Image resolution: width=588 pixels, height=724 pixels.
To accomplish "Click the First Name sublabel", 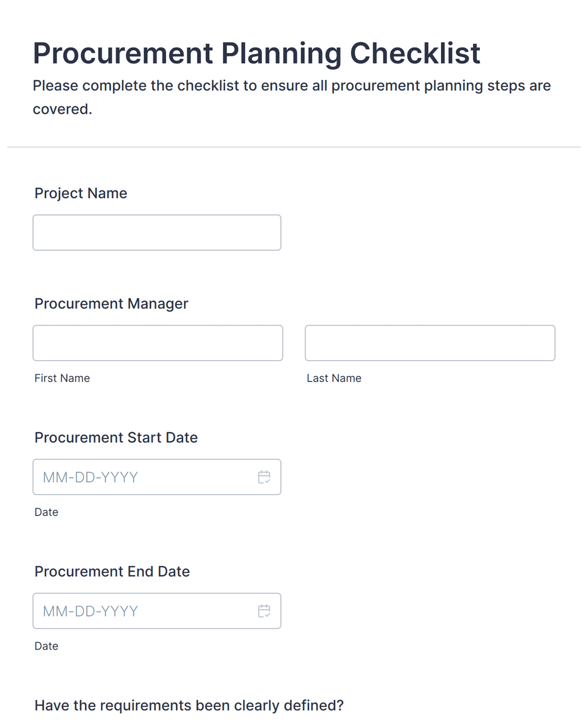I will [x=62, y=378].
